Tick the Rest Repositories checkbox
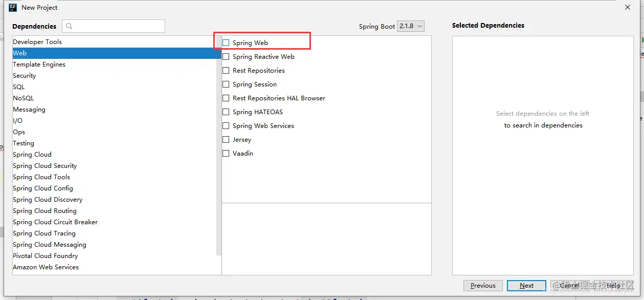The image size is (644, 300). [226, 71]
